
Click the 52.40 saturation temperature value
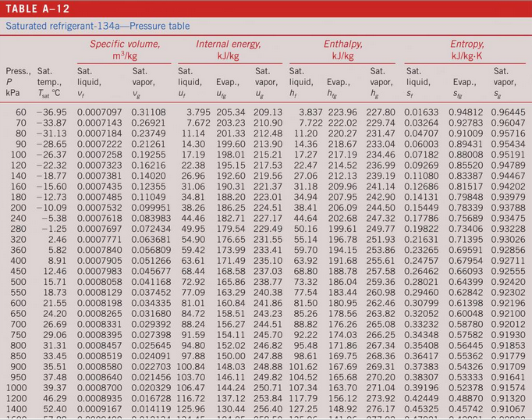tap(55, 409)
